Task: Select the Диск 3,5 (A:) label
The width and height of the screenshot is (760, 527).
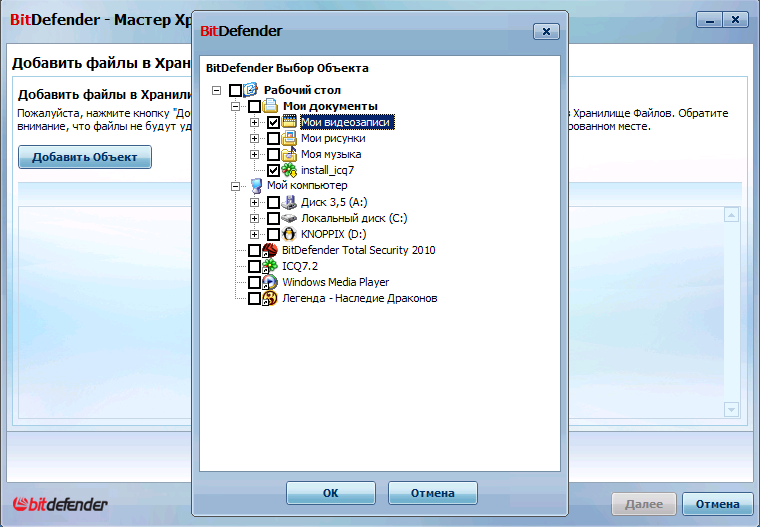Action: [334, 202]
